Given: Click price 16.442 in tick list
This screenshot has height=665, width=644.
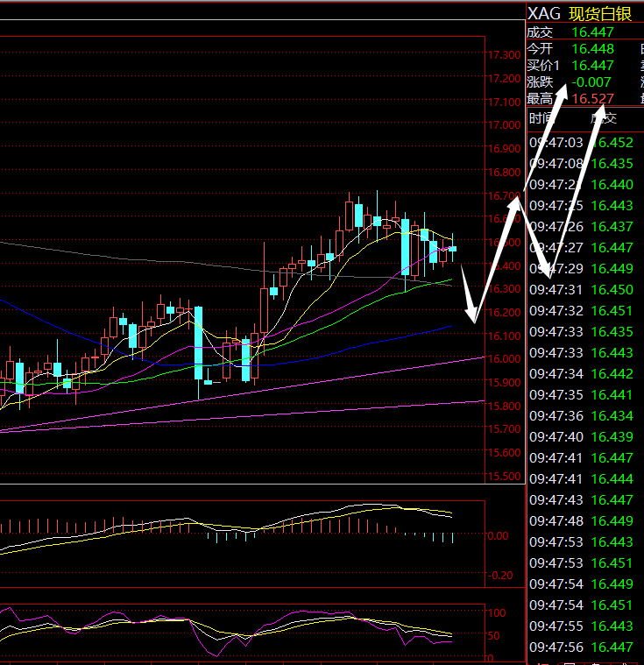Looking at the screenshot, I should coord(612,373).
